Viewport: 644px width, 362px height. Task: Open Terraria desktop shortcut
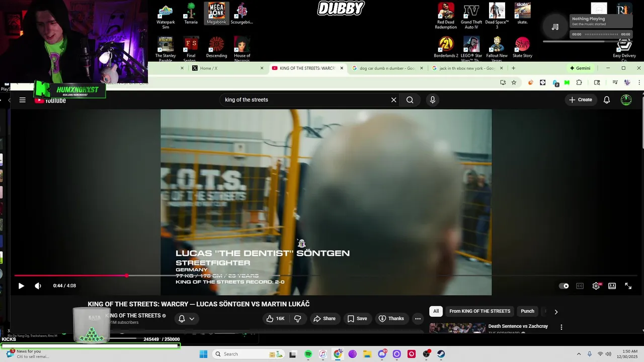pyautogui.click(x=191, y=14)
